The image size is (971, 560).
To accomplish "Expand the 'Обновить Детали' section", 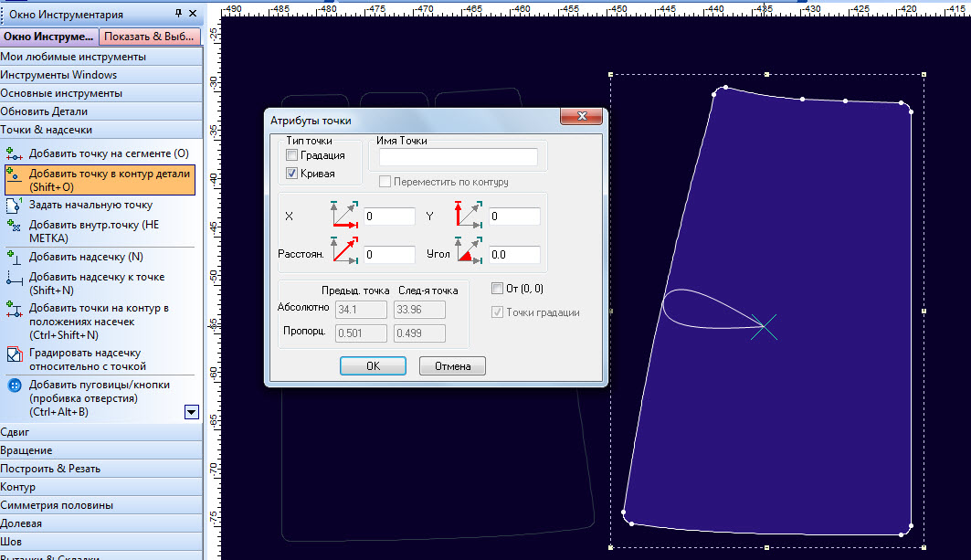I will click(101, 111).
